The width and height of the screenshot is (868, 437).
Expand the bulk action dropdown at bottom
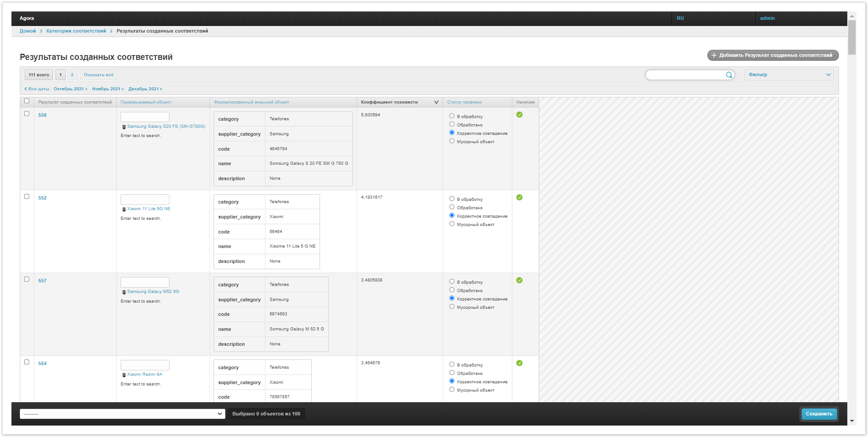tap(122, 414)
